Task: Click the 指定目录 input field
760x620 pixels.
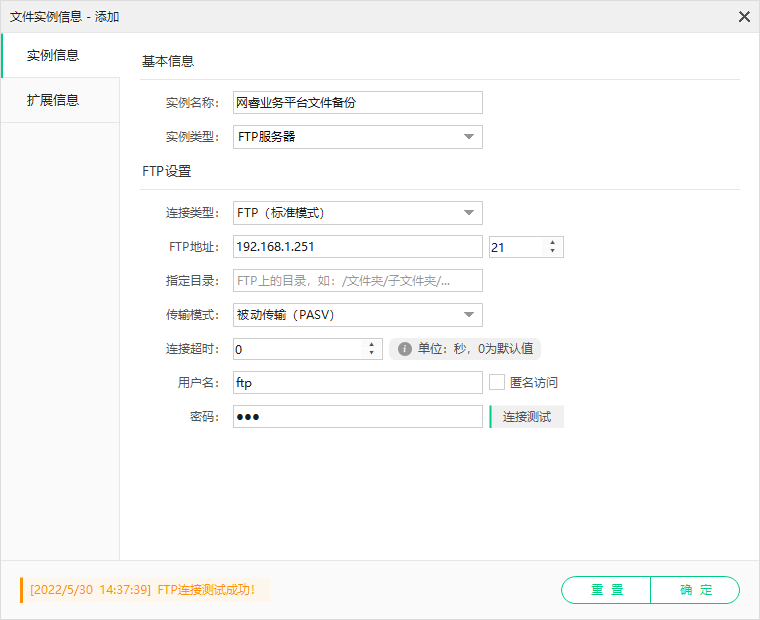Action: pyautogui.click(x=357, y=280)
